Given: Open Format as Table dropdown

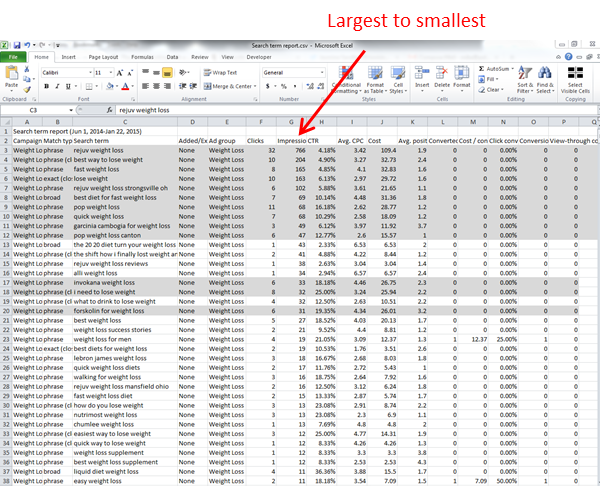Looking at the screenshot, I should click(x=375, y=80).
